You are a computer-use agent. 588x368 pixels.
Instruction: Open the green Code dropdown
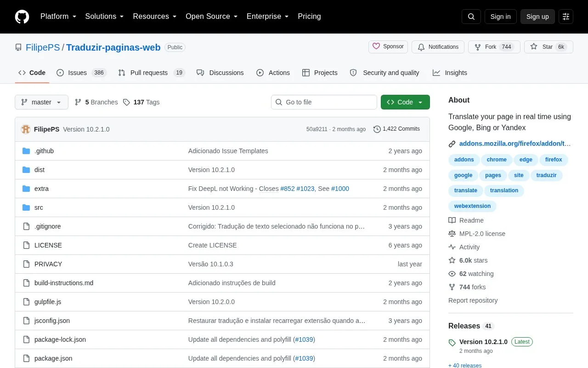(405, 102)
